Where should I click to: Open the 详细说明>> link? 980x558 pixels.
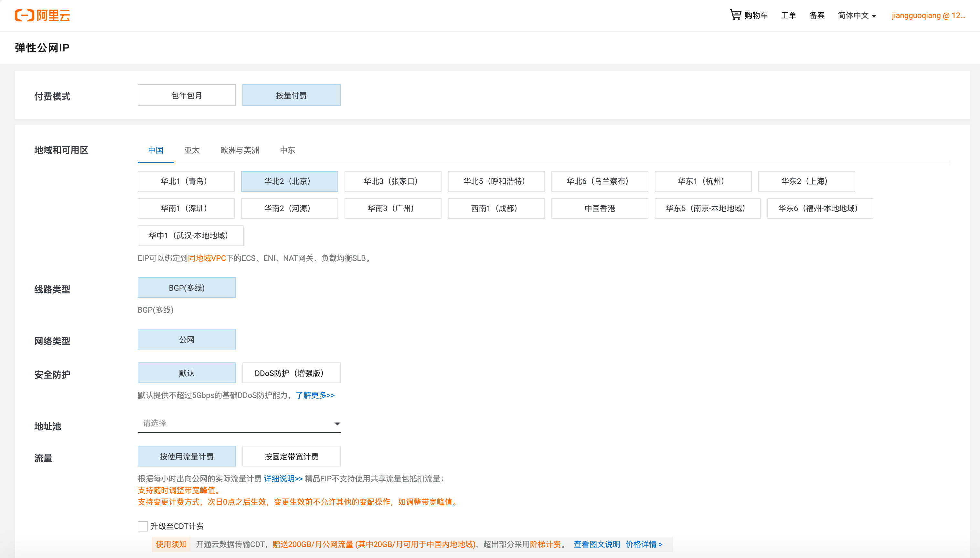[283, 479]
